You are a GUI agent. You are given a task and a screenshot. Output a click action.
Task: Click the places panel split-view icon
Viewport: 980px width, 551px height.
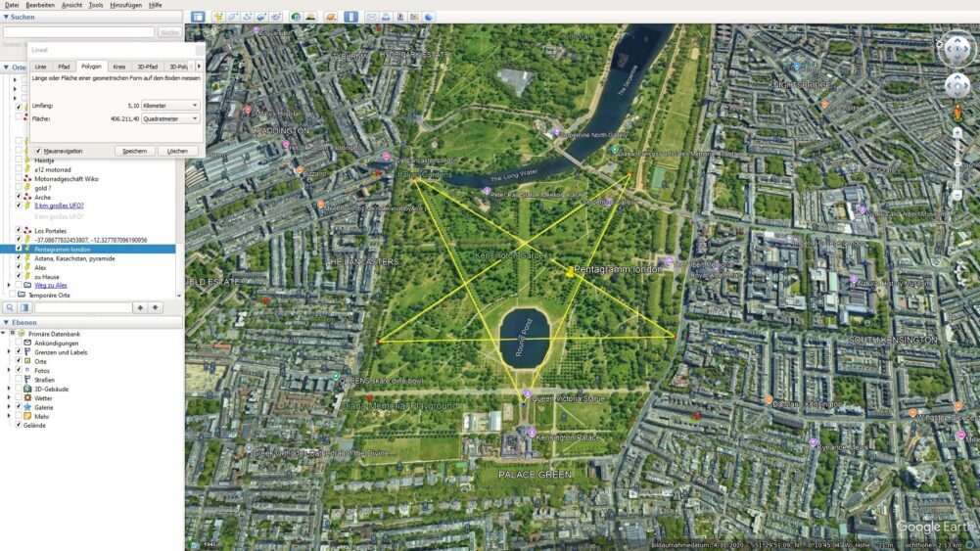point(24,307)
